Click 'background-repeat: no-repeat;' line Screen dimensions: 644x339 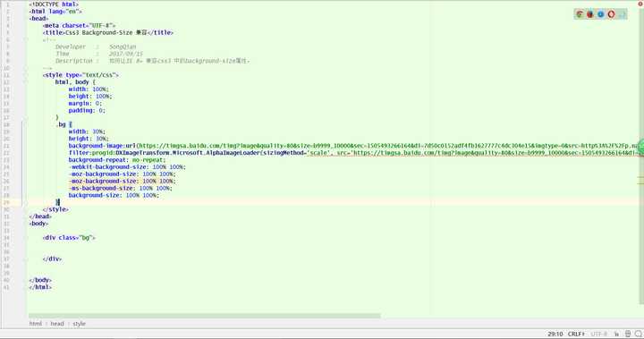[117, 160]
